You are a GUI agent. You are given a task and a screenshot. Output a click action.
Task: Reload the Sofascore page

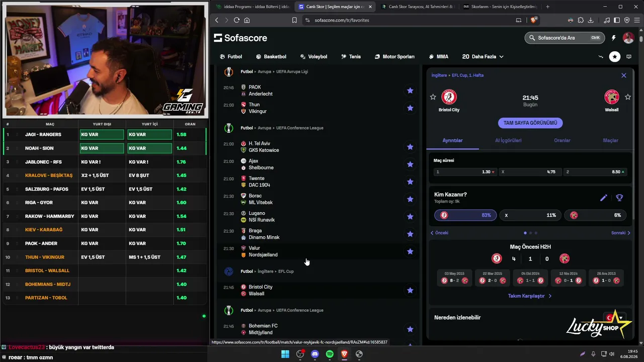[x=236, y=20]
